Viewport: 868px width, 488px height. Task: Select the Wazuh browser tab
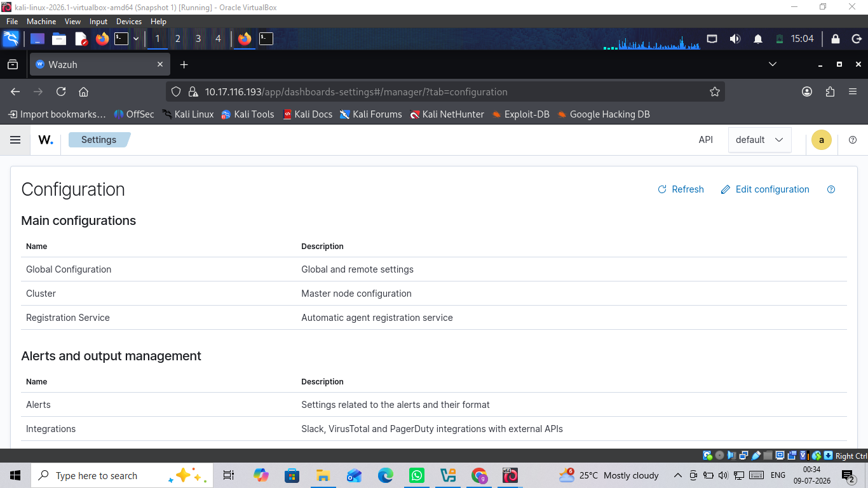(x=99, y=64)
